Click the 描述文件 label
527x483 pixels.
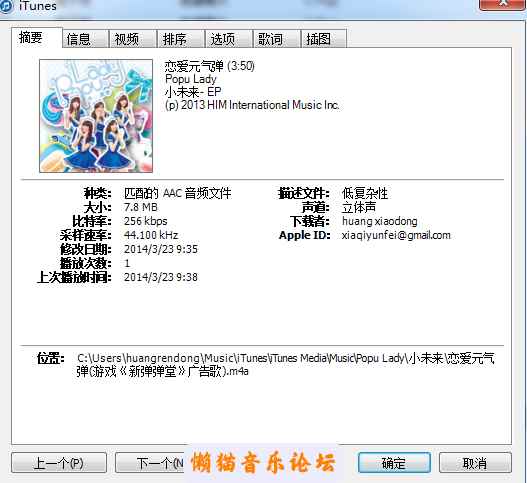pyautogui.click(x=304, y=193)
